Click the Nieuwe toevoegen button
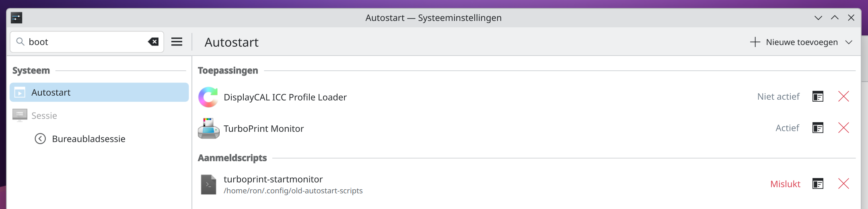This screenshot has height=209, width=868. [794, 42]
